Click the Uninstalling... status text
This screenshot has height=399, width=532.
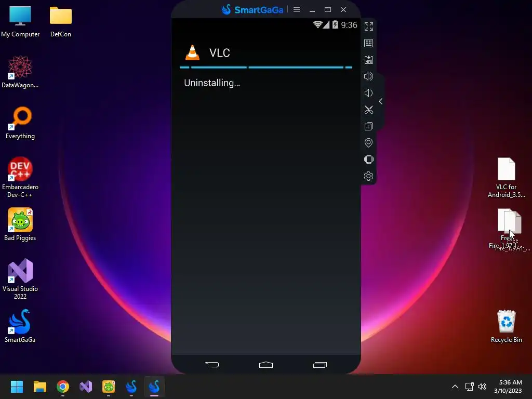[x=212, y=83]
